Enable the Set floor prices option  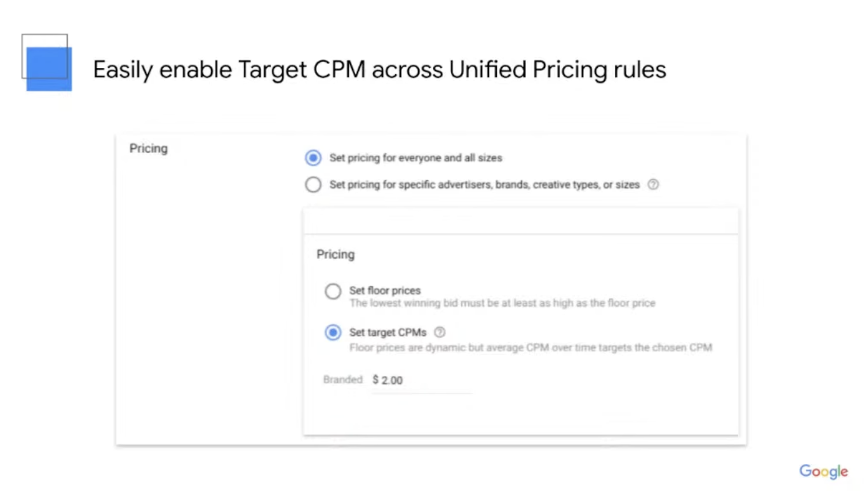[333, 291]
